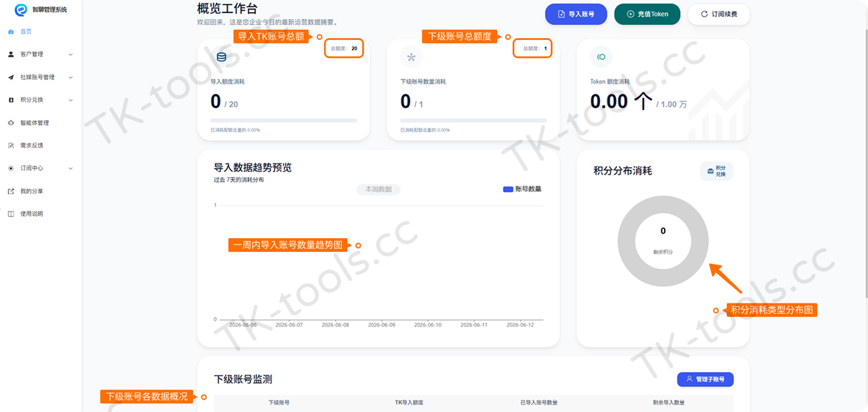Click the token icon on Token 额度消耗 card
The width and height of the screenshot is (868, 412).
point(601,57)
